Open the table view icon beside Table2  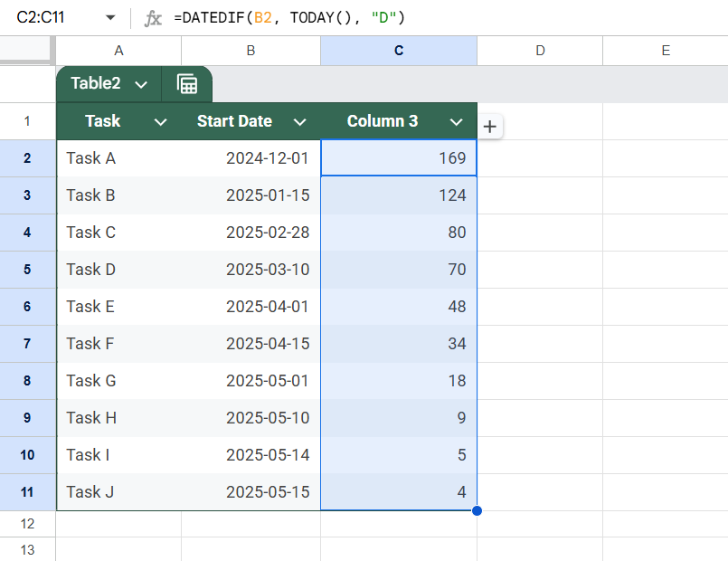187,84
